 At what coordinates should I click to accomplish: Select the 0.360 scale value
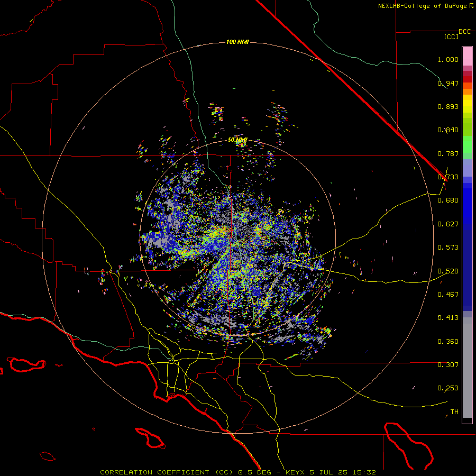[448, 342]
